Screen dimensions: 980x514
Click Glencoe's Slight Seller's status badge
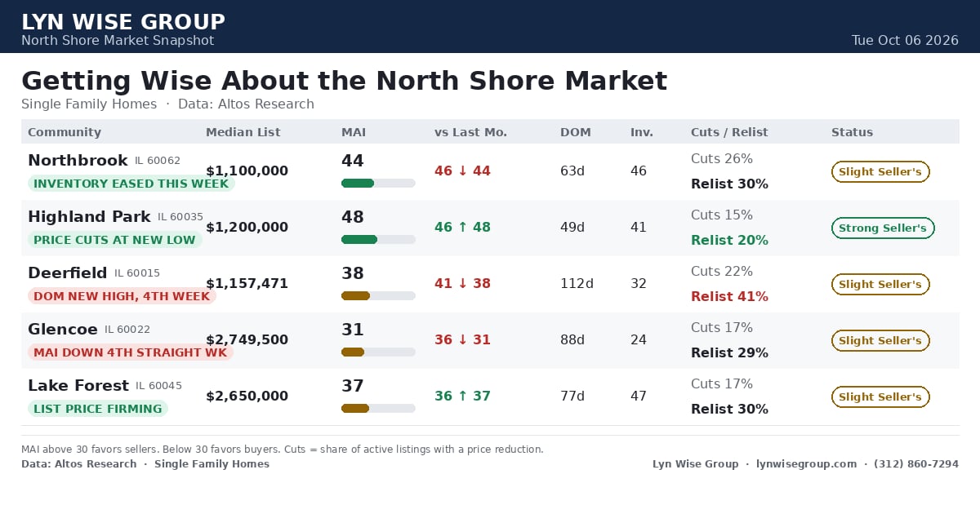(x=880, y=341)
